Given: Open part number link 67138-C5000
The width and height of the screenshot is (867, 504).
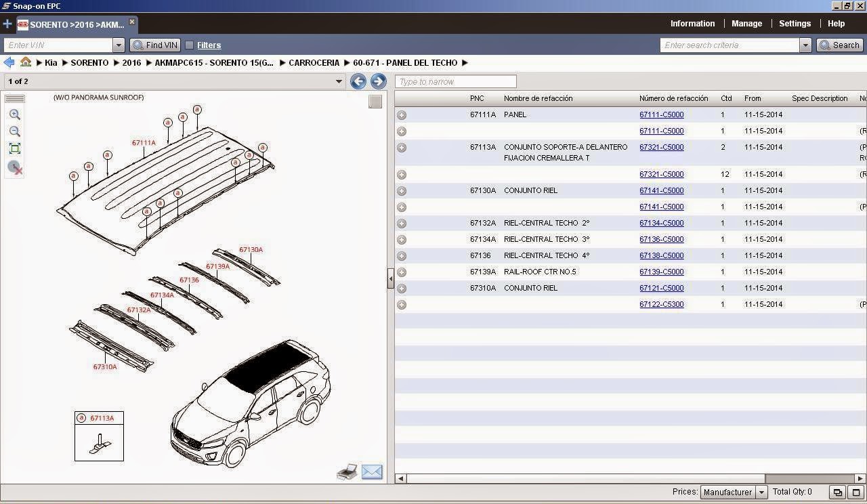Looking at the screenshot, I should click(661, 255).
